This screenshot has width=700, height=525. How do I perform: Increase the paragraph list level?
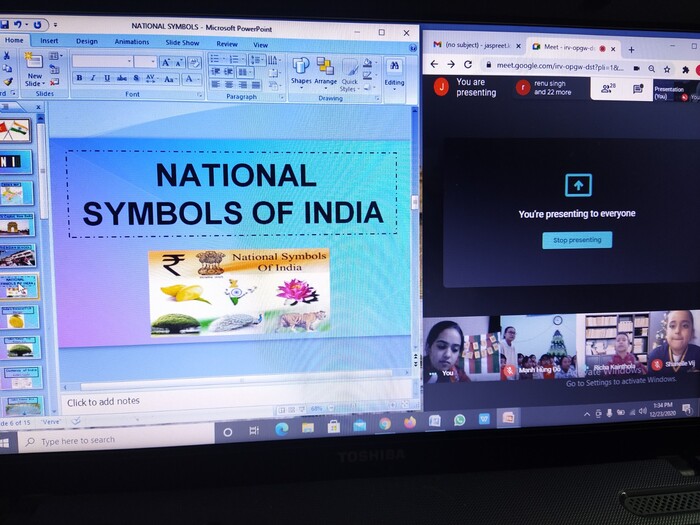pyautogui.click(x=228, y=71)
